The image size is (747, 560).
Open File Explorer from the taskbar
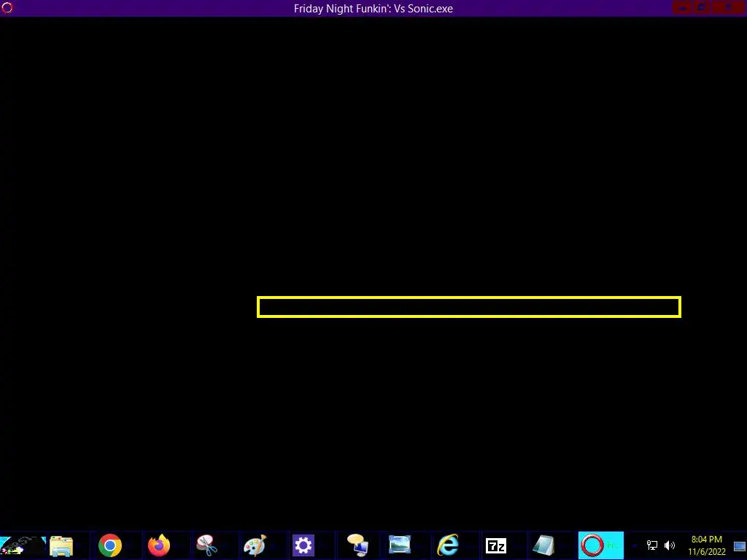(61, 545)
